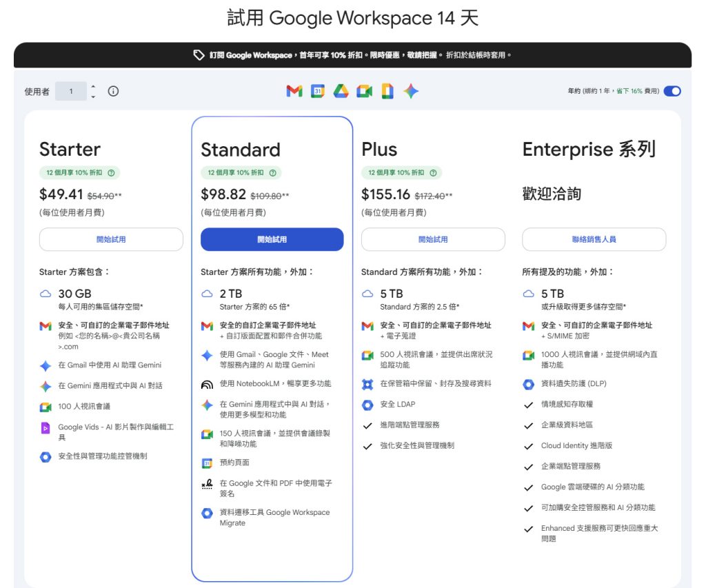Click the Google Calendar icon in the header
The height and width of the screenshot is (588, 706).
317,92
